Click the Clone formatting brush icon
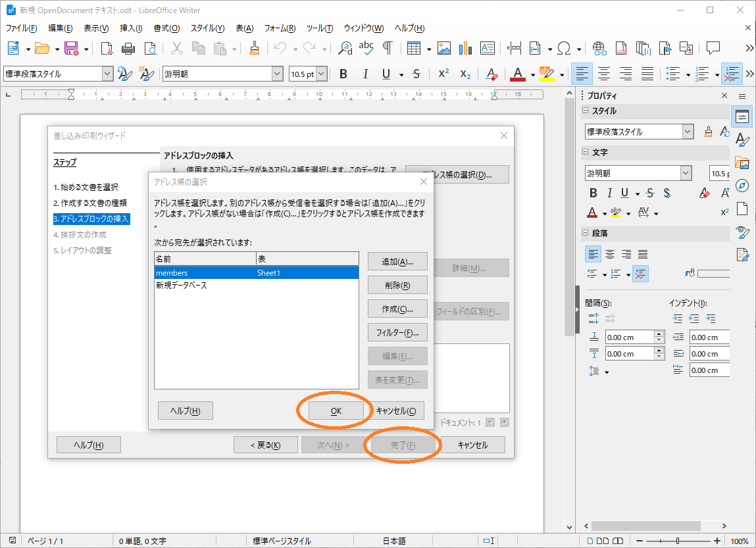The width and height of the screenshot is (756, 548). (255, 48)
